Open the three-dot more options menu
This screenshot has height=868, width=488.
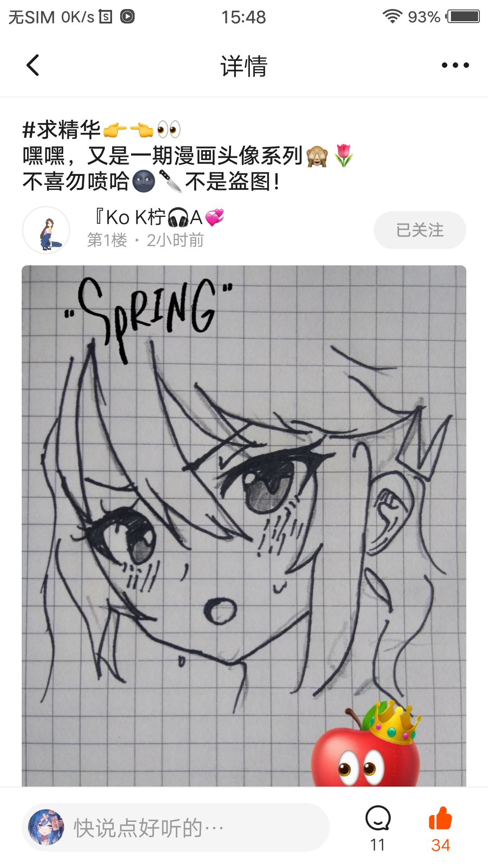[x=455, y=65]
